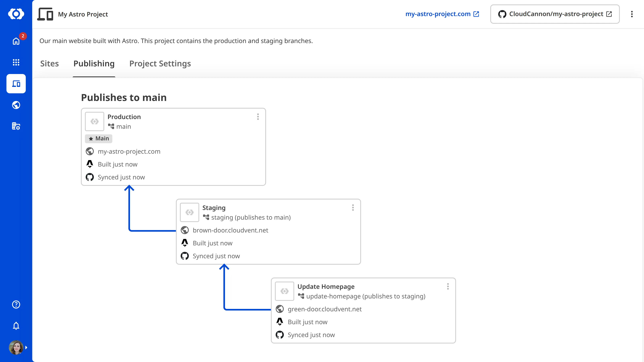Click the Astro build icon in Production card
Screen dimensions: 644x362
90,164
